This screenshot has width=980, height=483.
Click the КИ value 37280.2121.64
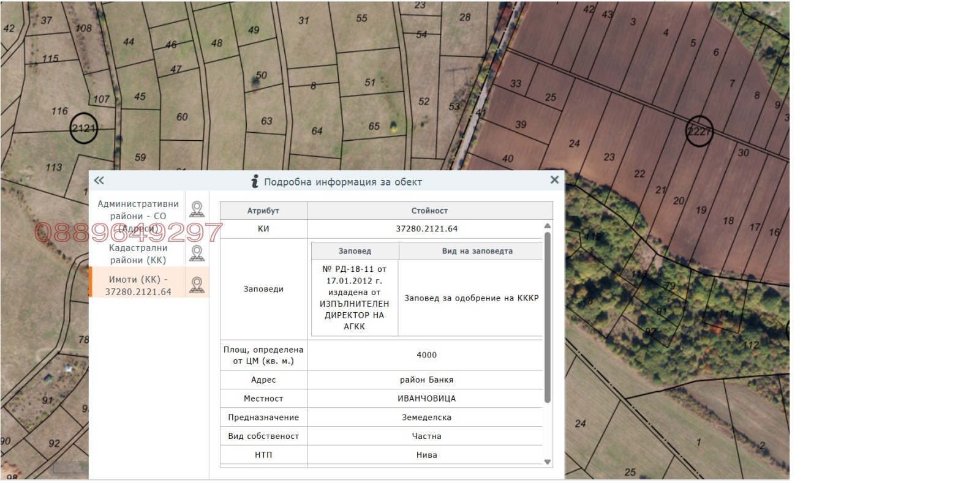tap(426, 229)
